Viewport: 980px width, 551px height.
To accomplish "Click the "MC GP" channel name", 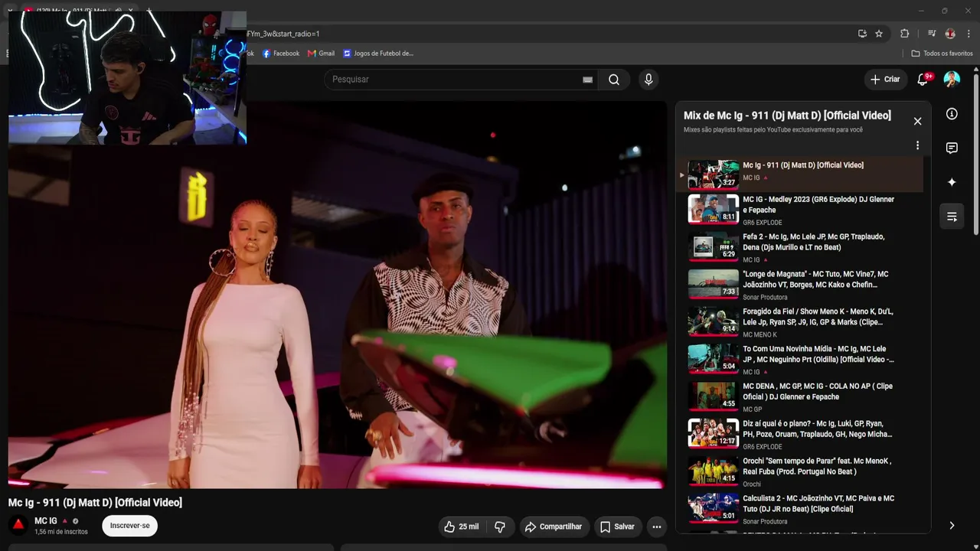I will [752, 409].
